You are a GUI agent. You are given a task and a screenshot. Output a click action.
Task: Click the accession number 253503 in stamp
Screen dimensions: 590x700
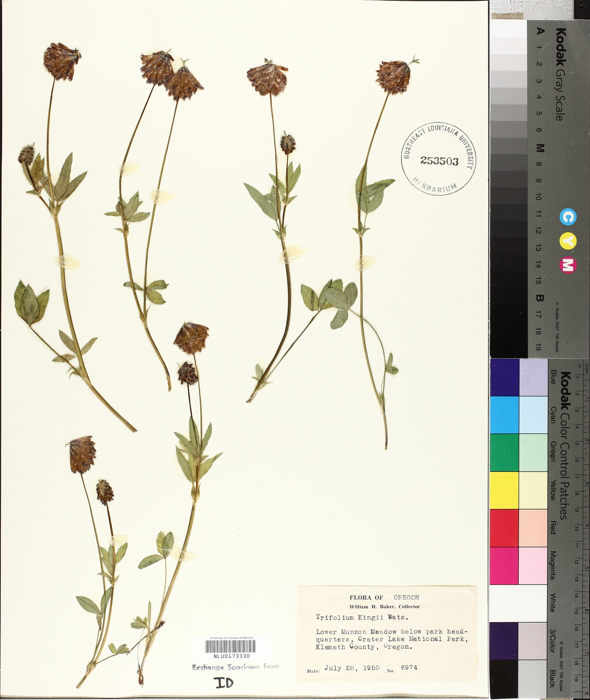439,161
